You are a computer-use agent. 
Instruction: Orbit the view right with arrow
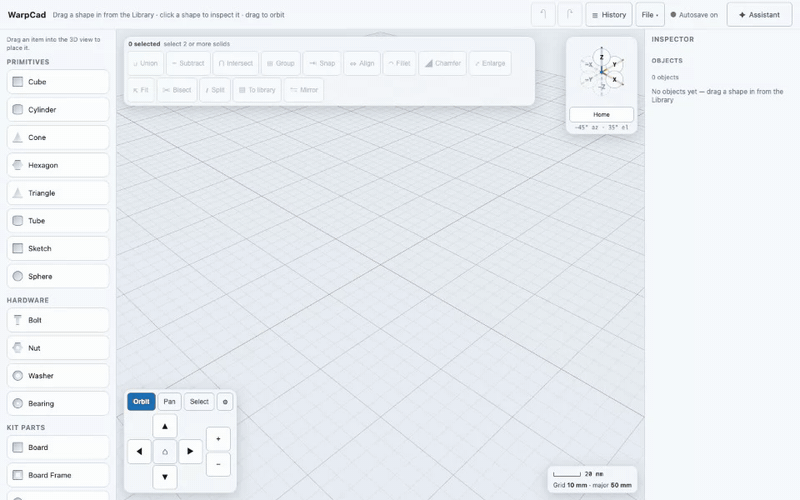tap(190, 452)
